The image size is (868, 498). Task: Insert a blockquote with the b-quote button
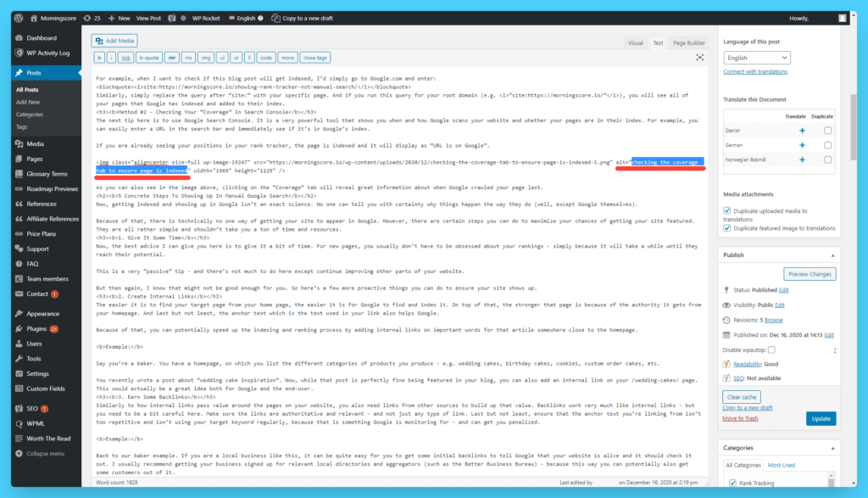(x=149, y=57)
